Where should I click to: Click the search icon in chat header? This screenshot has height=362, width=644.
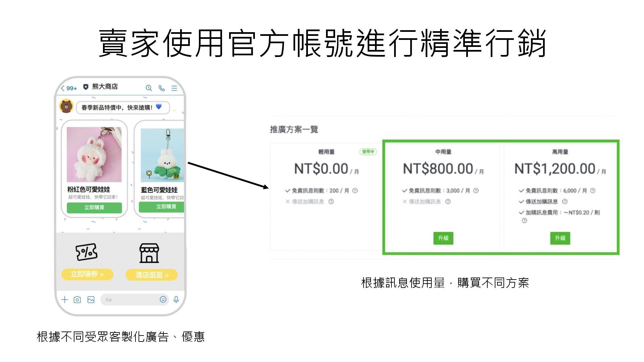coord(149,88)
